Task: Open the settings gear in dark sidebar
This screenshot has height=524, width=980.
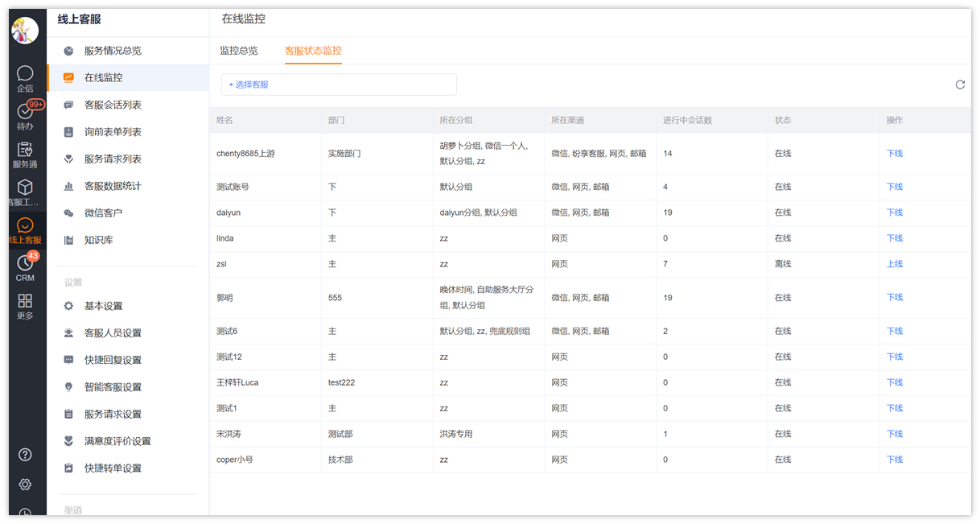Action: click(x=25, y=485)
